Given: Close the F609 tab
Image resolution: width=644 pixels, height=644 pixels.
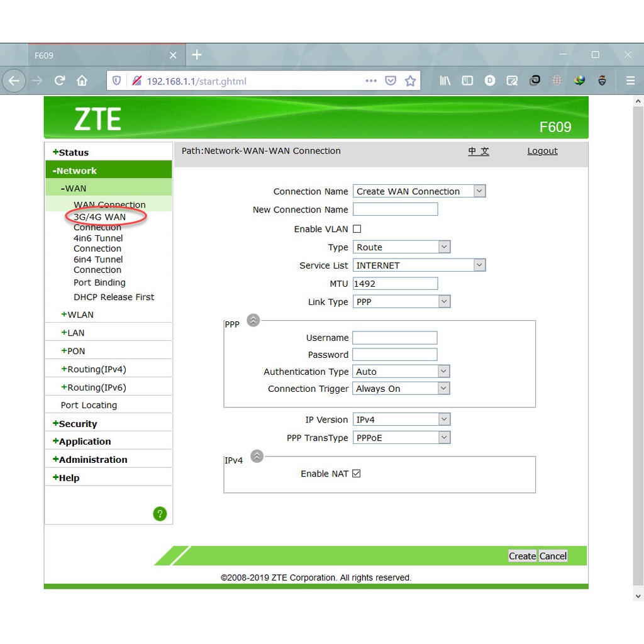Looking at the screenshot, I should [174, 55].
